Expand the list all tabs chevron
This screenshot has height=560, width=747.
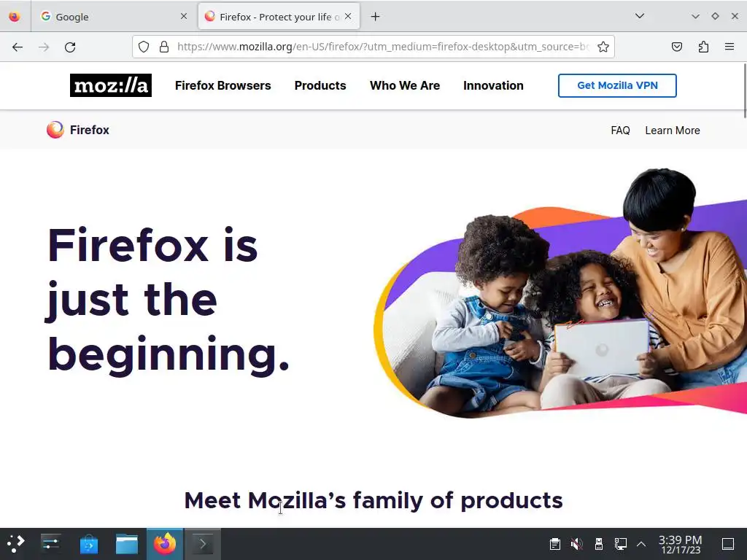point(640,16)
